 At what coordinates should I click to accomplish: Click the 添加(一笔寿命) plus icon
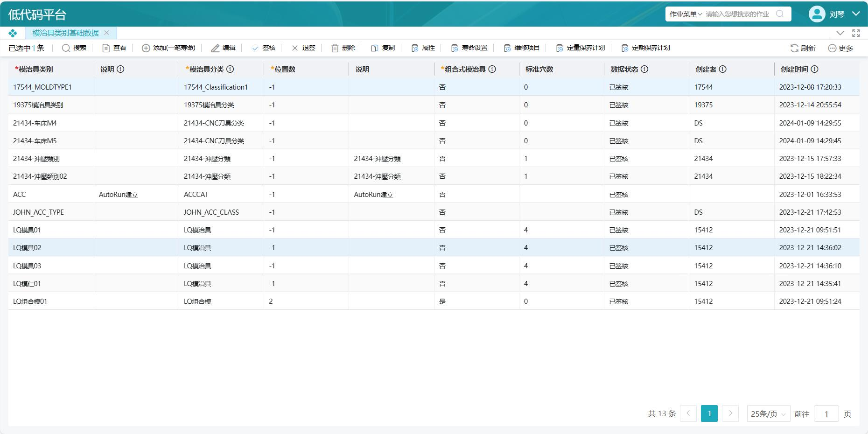pyautogui.click(x=146, y=48)
